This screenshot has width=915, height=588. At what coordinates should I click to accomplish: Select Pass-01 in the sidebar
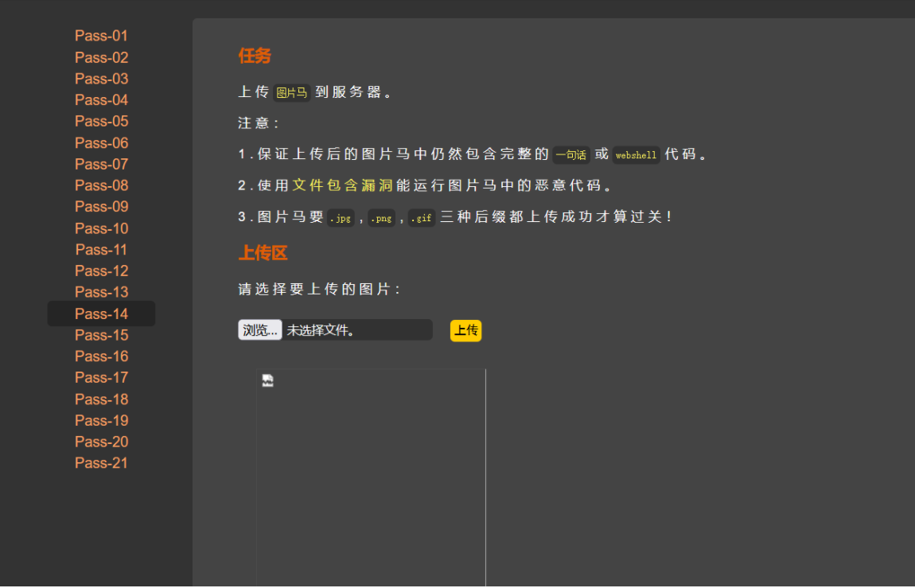[101, 36]
